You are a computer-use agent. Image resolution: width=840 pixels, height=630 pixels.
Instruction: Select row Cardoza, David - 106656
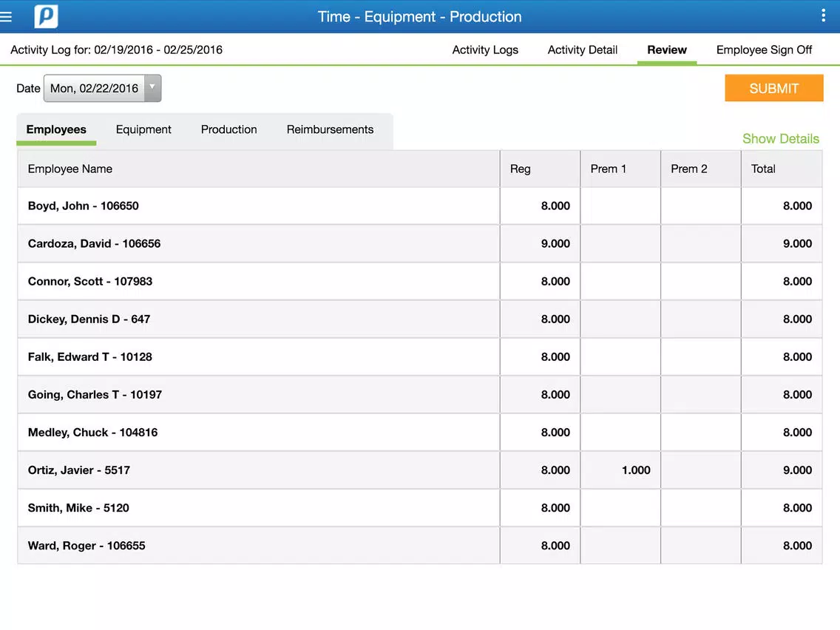[x=420, y=244]
